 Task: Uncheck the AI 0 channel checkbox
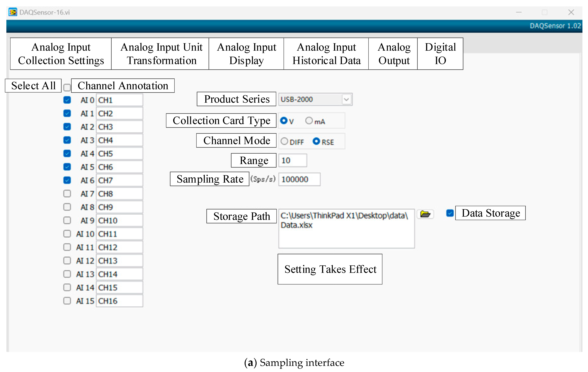click(67, 100)
